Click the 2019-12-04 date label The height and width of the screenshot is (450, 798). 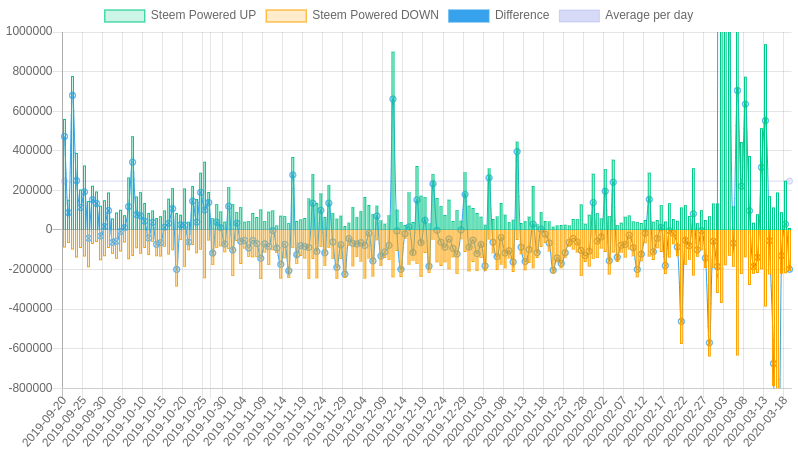tap(345, 421)
